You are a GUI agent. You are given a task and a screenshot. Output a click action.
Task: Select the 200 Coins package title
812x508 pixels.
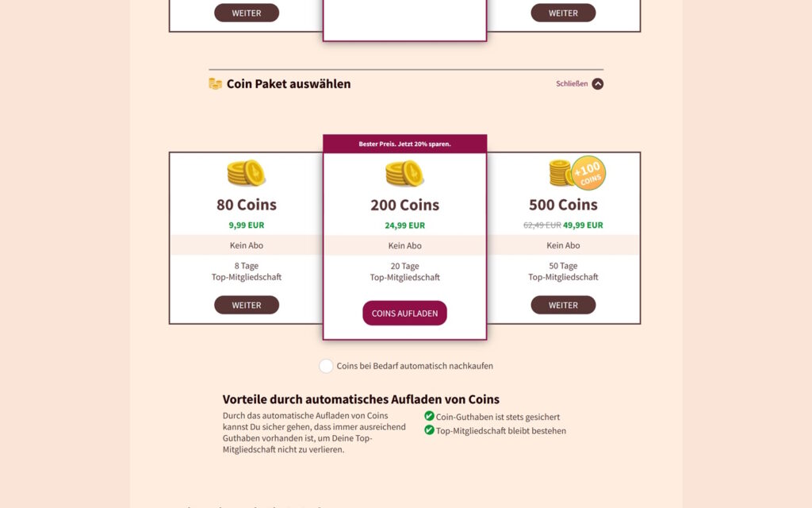[x=404, y=205]
